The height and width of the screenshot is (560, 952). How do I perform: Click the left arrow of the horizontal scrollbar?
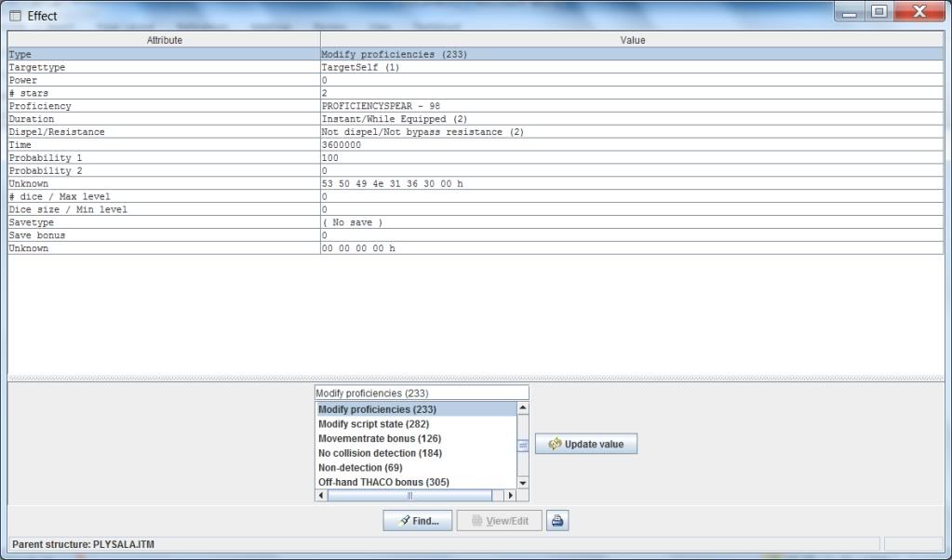point(322,496)
